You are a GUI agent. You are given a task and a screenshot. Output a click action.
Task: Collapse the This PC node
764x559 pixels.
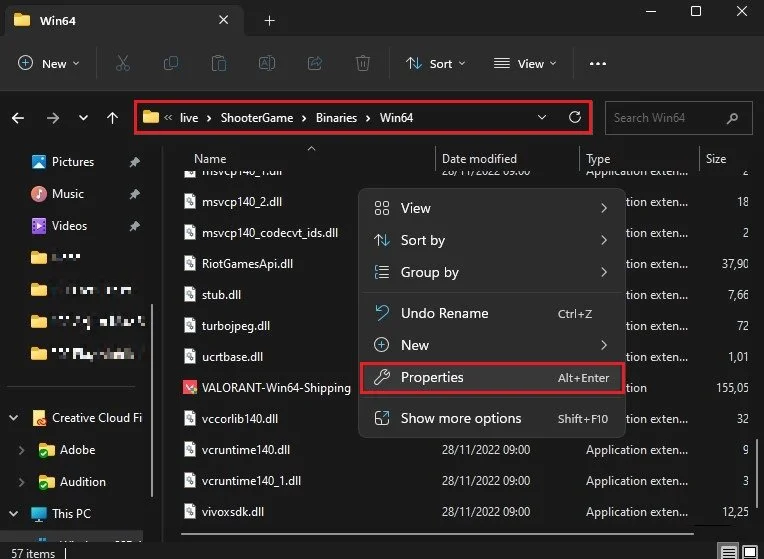(x=14, y=514)
